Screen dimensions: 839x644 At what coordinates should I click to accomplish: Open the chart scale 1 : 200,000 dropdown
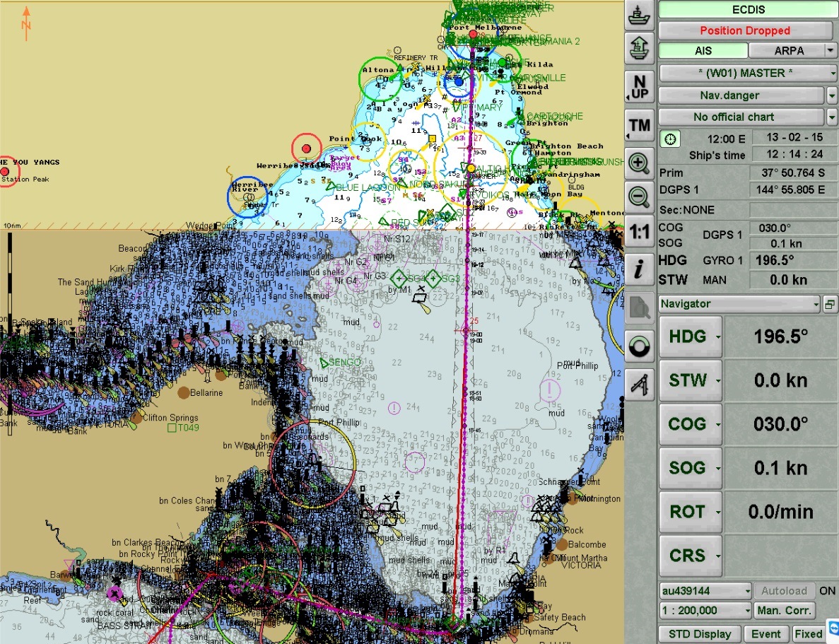point(705,611)
